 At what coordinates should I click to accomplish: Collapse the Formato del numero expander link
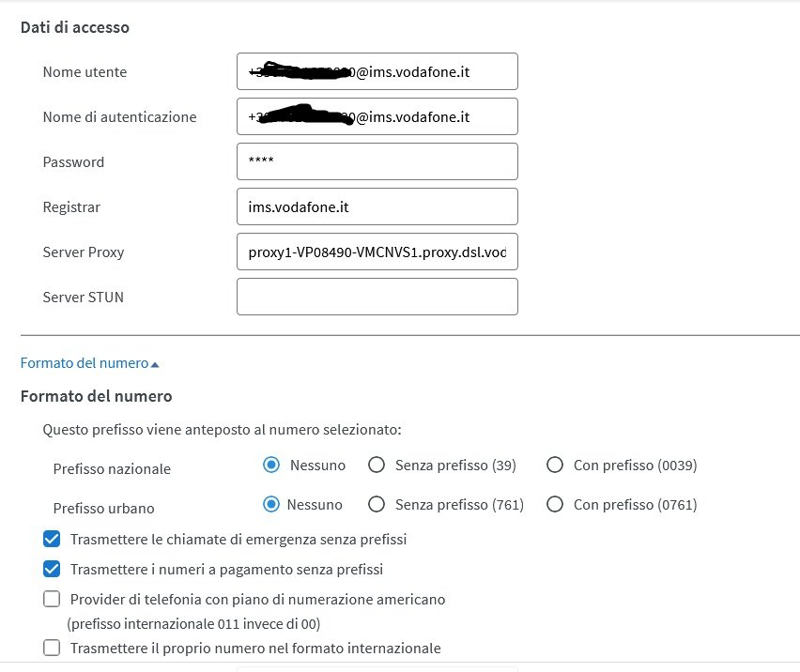pos(85,362)
